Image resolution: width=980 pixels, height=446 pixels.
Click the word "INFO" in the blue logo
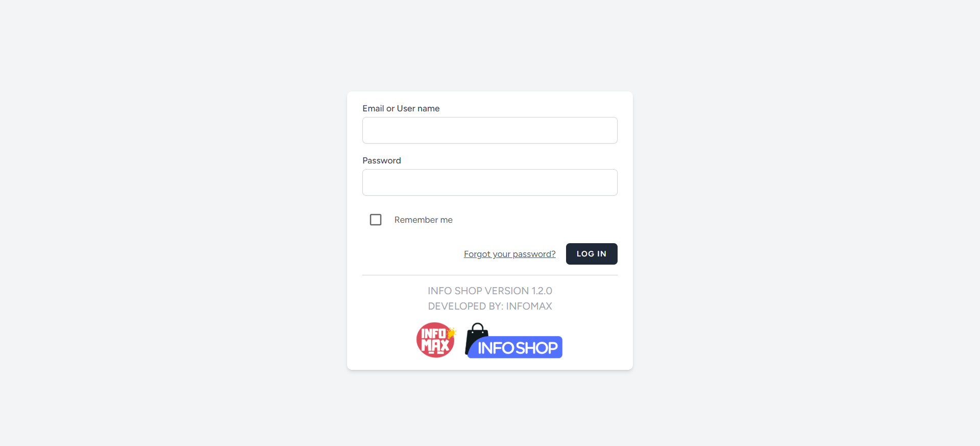(x=496, y=348)
